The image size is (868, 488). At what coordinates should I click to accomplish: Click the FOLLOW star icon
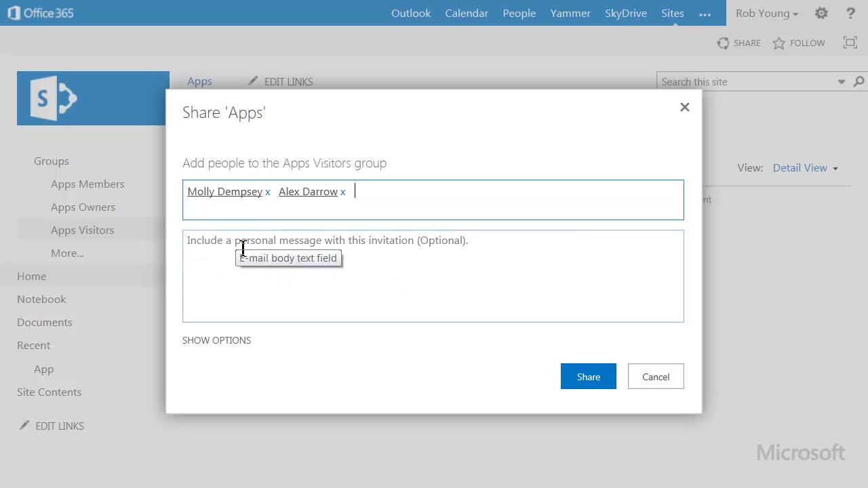pyautogui.click(x=778, y=43)
